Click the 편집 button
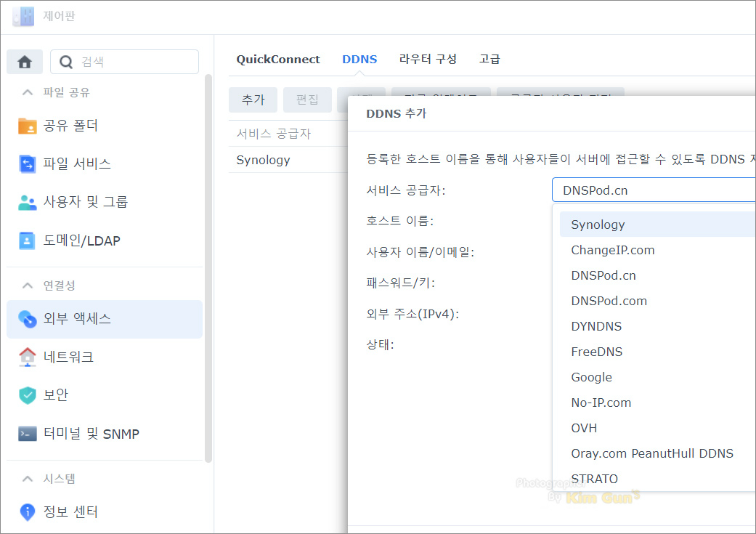This screenshot has height=534, width=756. coord(307,100)
